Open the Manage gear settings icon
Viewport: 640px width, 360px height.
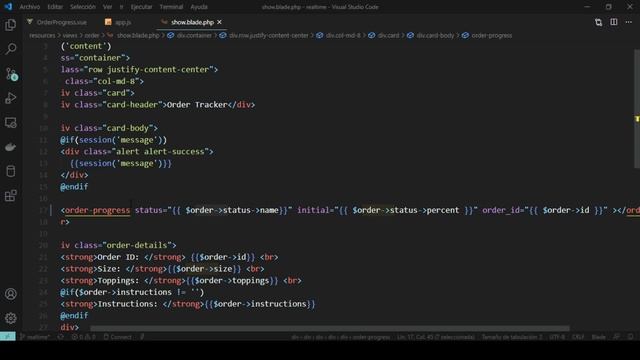[11, 318]
